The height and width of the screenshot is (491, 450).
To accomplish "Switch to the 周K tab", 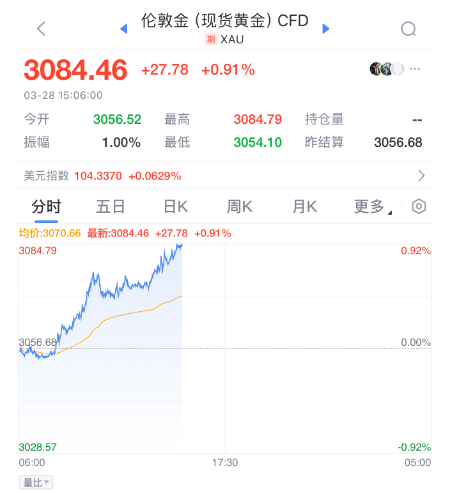I will coord(239,207).
